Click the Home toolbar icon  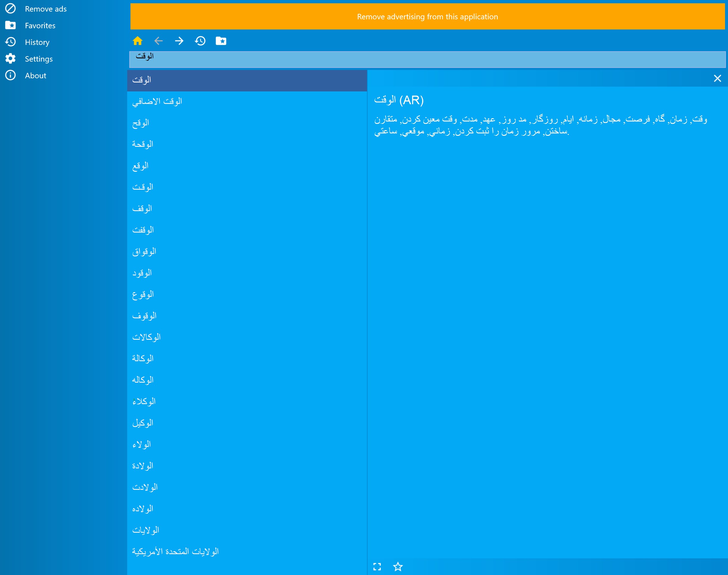tap(137, 41)
